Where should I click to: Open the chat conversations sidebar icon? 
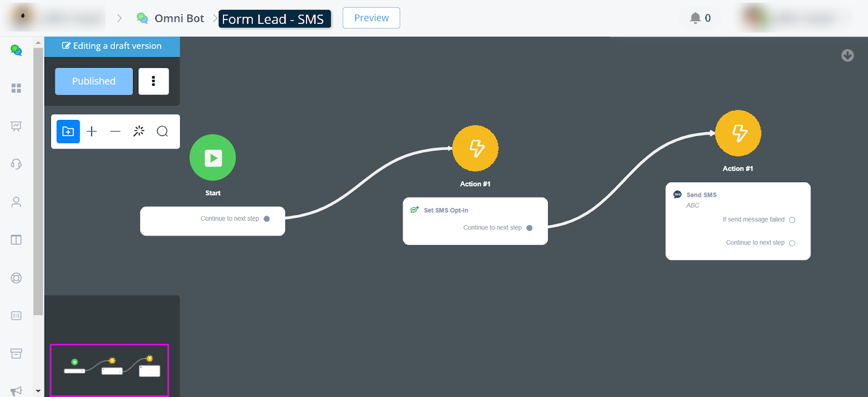(16, 50)
